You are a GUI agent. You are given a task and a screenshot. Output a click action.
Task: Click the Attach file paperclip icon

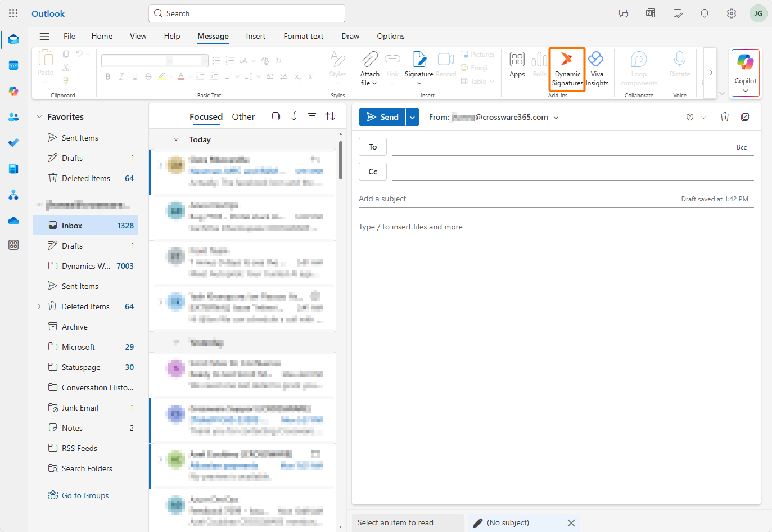[x=369, y=60]
